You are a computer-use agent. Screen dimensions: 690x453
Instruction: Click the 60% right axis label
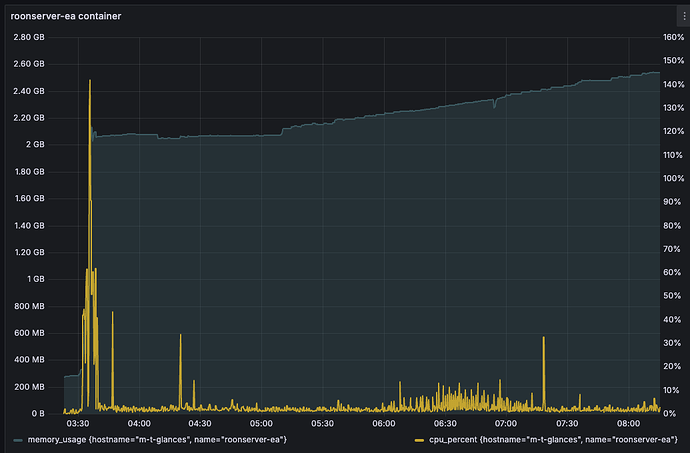tap(672, 273)
